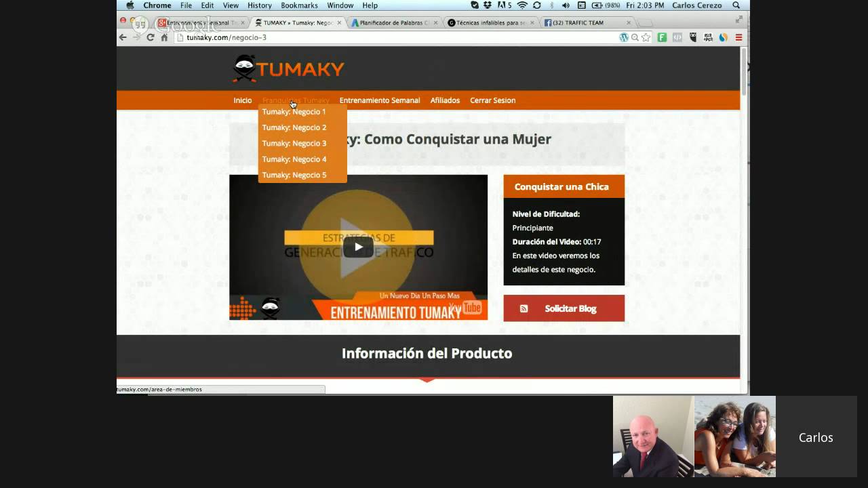
Task: Click the Carlos participant tile
Action: tap(816, 436)
